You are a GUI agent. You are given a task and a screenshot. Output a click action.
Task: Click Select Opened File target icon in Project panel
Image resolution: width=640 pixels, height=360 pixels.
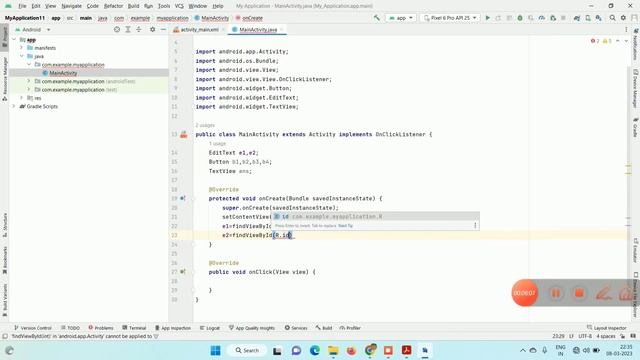pyautogui.click(x=117, y=29)
